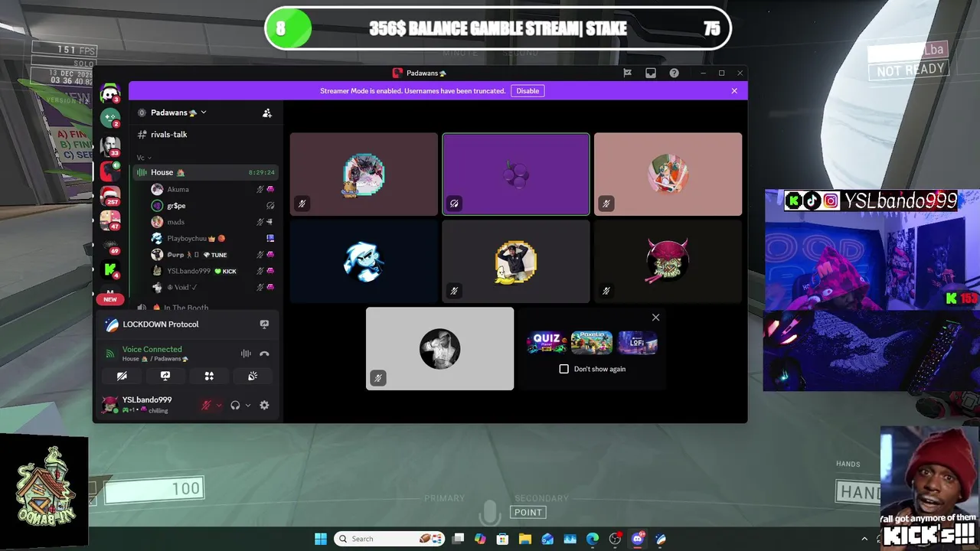Image resolution: width=980 pixels, height=551 pixels.
Task: Turn on camera in voice panel
Action: click(121, 376)
